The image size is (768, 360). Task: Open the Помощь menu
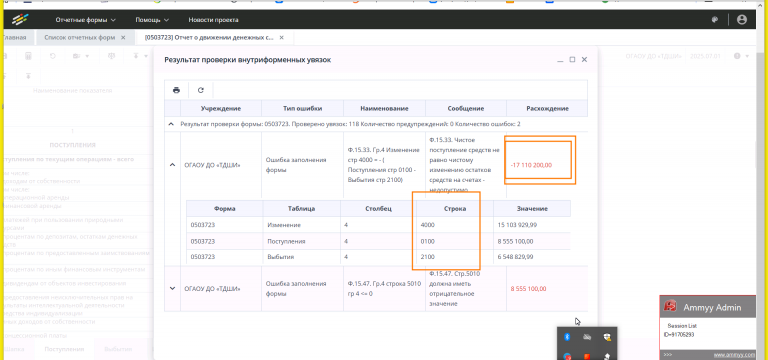tap(152, 20)
